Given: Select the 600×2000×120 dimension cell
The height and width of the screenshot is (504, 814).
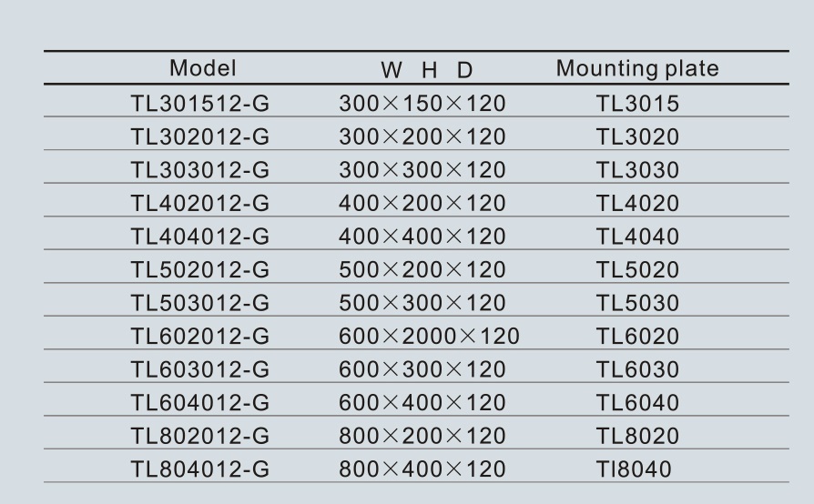Looking at the screenshot, I should point(429,336).
